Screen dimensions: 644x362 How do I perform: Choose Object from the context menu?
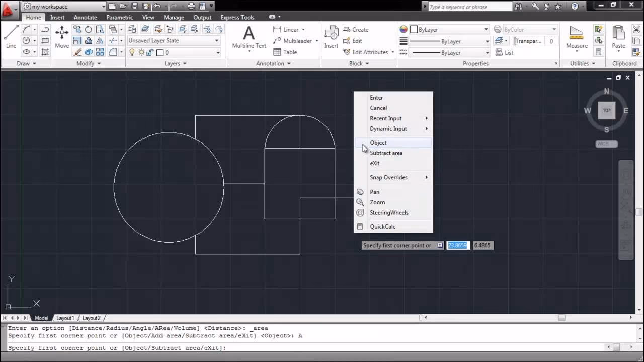pos(378,143)
